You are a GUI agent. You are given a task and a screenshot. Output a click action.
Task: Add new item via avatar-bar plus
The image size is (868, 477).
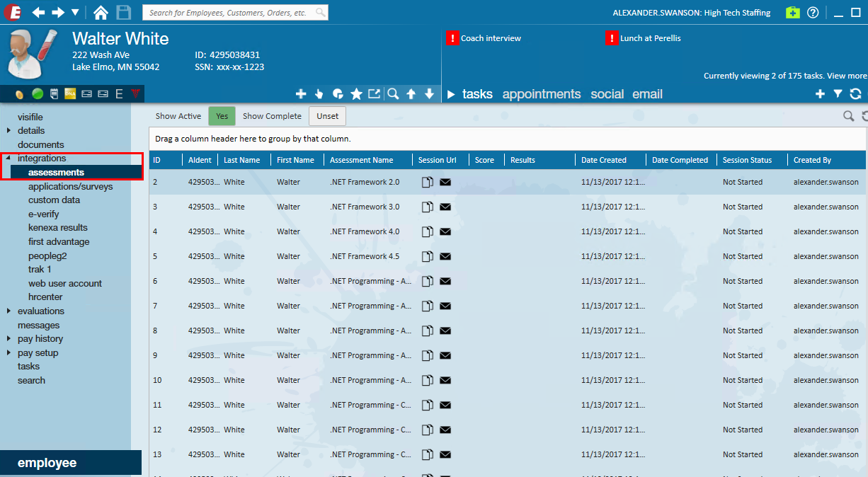301,93
